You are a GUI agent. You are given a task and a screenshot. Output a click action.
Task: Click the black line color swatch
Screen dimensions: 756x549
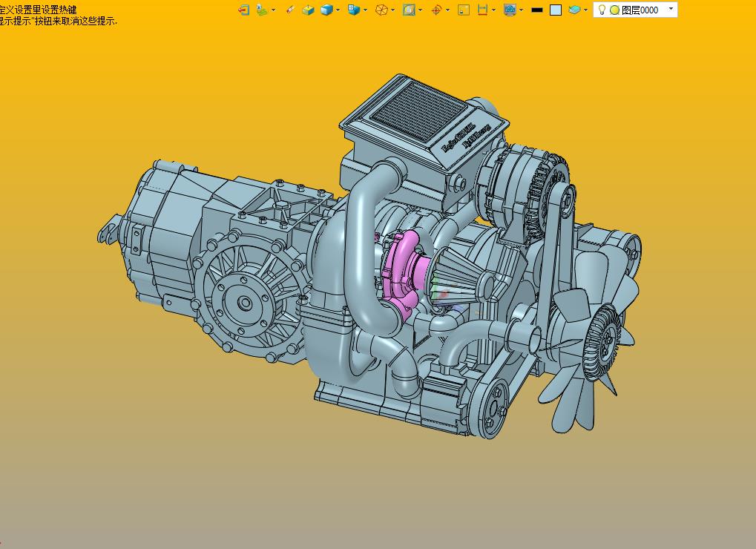pos(537,10)
